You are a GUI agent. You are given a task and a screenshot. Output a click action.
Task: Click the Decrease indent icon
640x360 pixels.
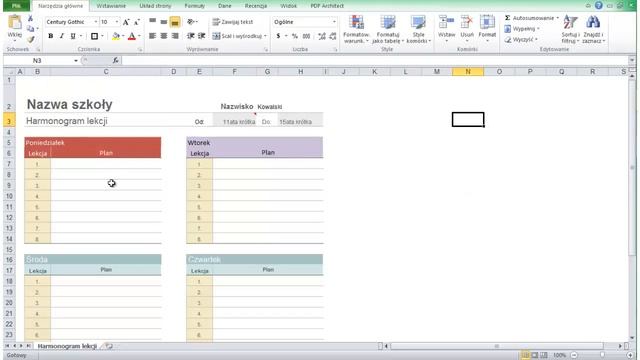pyautogui.click(x=191, y=36)
